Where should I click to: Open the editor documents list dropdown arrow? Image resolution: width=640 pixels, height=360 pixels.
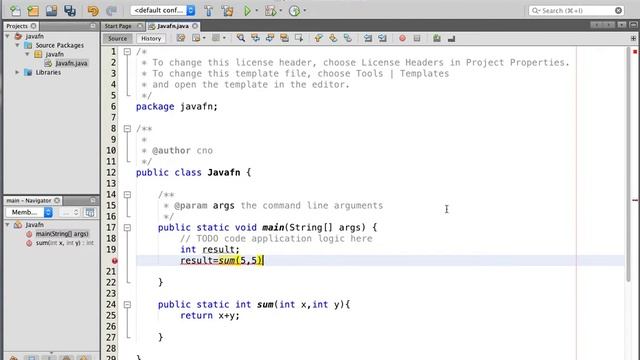click(621, 25)
